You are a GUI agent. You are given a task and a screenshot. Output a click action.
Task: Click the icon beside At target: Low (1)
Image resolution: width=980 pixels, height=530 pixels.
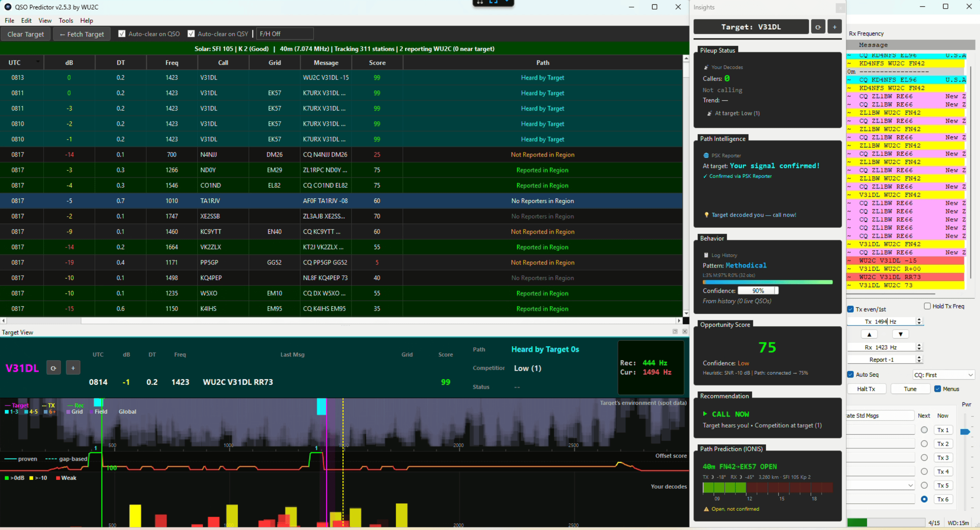point(709,114)
